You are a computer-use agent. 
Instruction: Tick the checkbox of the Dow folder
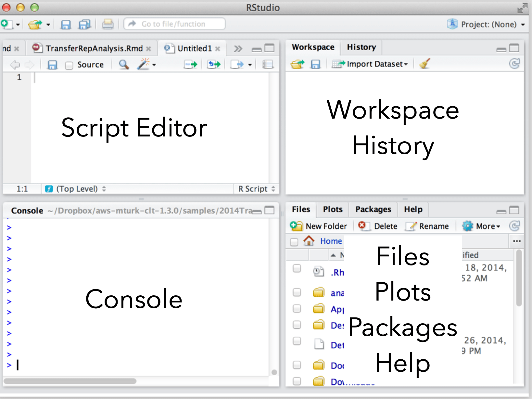[297, 381]
